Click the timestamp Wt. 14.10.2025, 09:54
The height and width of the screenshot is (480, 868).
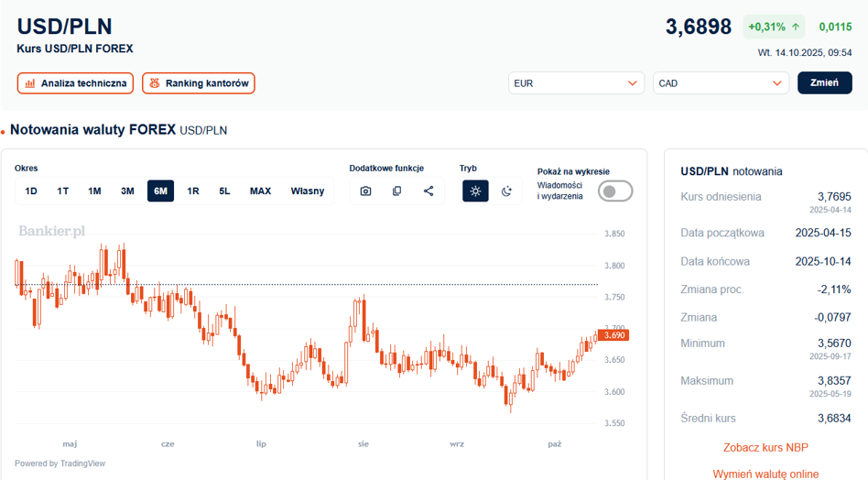[805, 52]
